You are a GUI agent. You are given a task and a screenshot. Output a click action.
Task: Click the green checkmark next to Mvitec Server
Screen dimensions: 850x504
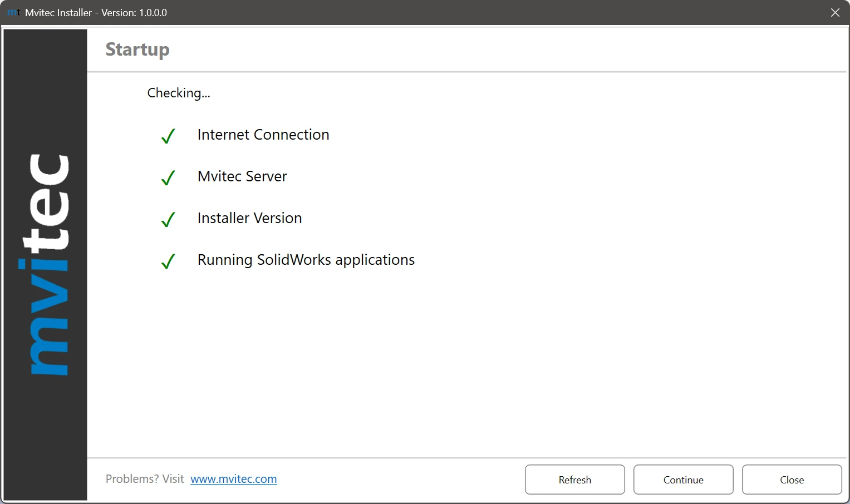click(x=168, y=178)
